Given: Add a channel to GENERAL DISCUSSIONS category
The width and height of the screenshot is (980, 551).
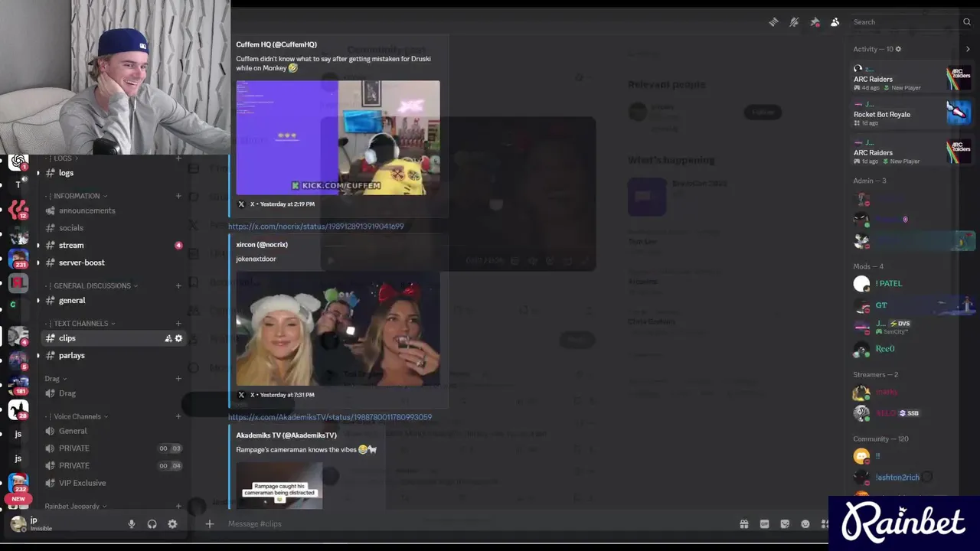Looking at the screenshot, I should pos(178,285).
